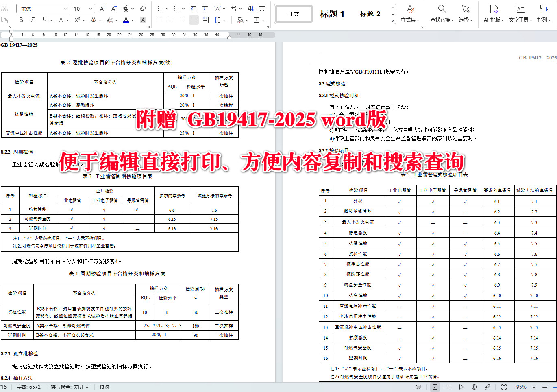The width and height of the screenshot is (557, 392).
Task: Switch to page layout view
Action: click(x=435, y=387)
